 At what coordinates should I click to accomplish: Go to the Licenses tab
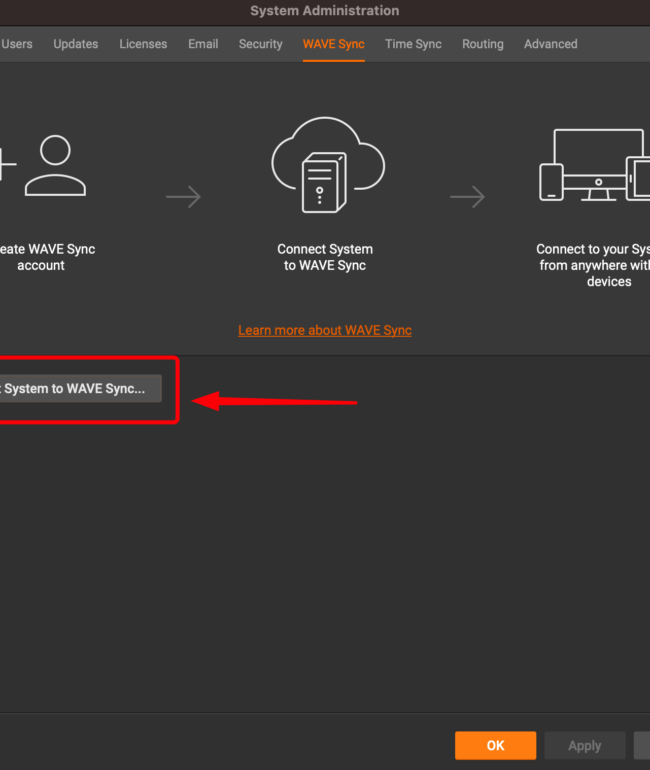point(143,44)
